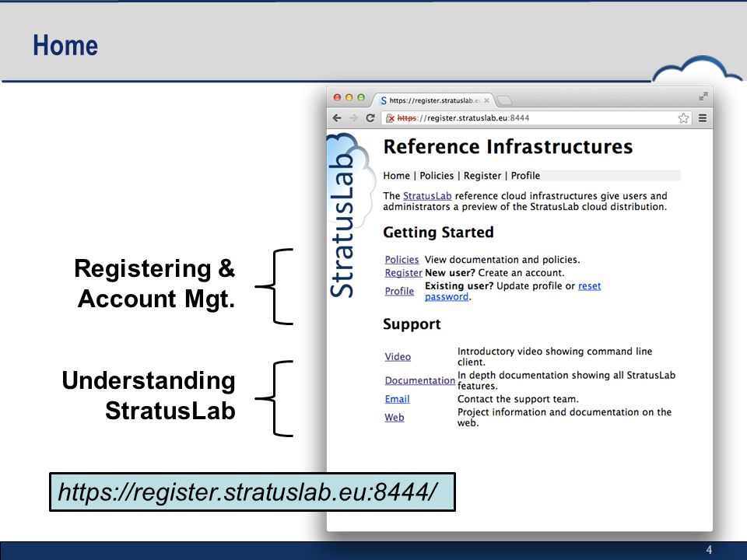Open the Register link under Getting Started

click(x=404, y=273)
